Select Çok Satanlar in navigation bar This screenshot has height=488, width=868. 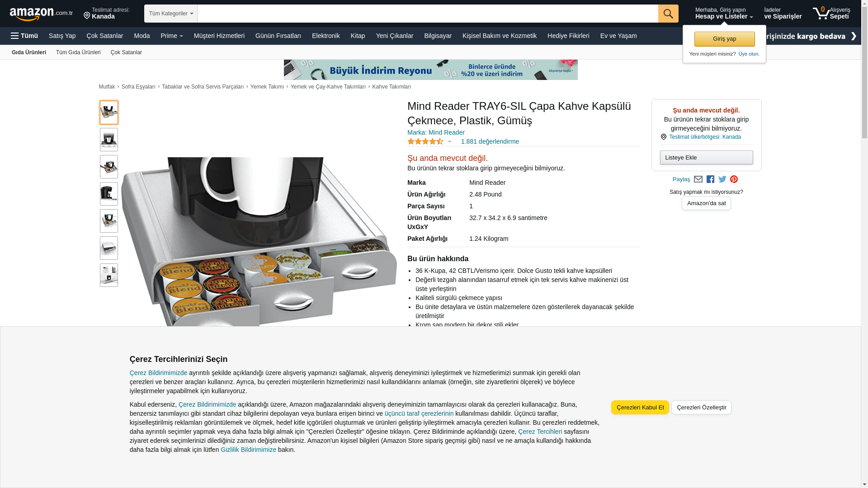point(105,36)
